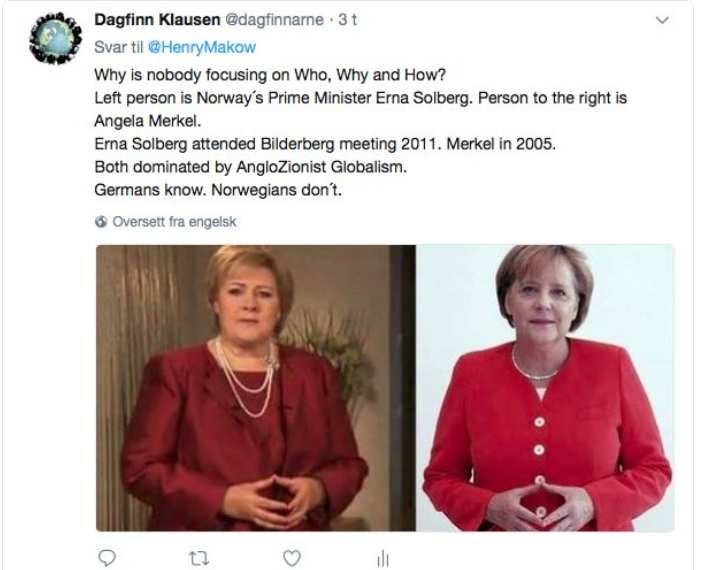Retweet this tweet using the arrows icon
Screen dimensions: 703x570
[200, 558]
